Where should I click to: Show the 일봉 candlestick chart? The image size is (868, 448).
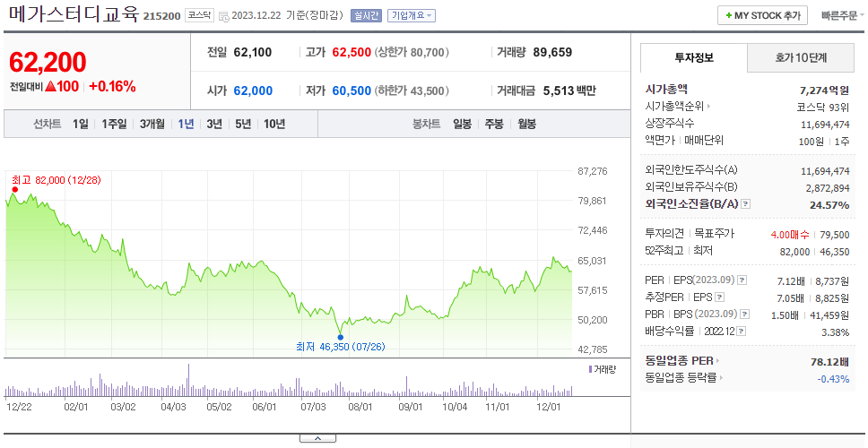[462, 125]
